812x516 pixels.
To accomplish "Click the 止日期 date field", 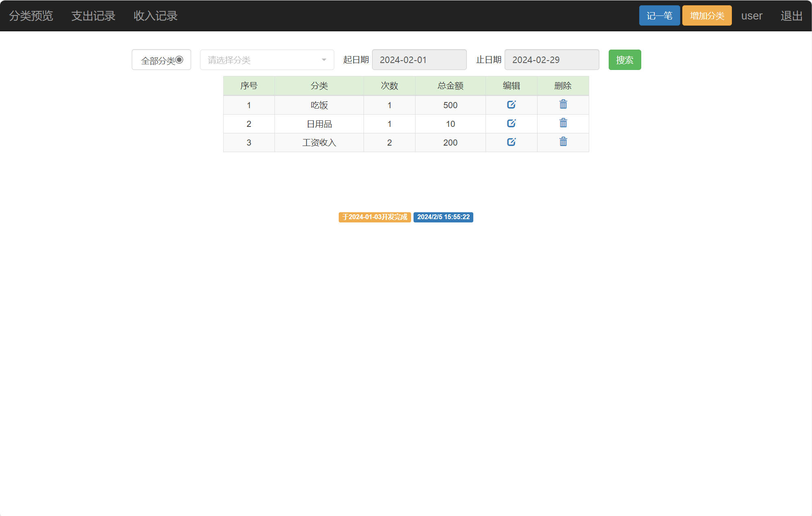I will pyautogui.click(x=551, y=60).
